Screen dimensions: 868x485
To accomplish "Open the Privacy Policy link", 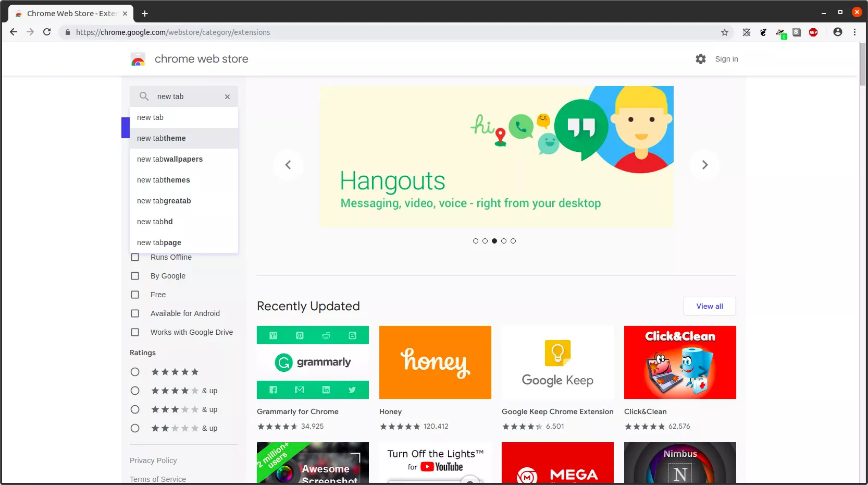I will pyautogui.click(x=153, y=460).
